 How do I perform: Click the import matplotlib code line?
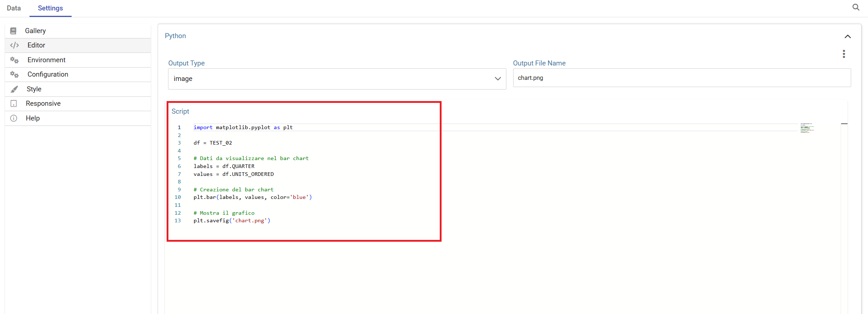coord(243,127)
